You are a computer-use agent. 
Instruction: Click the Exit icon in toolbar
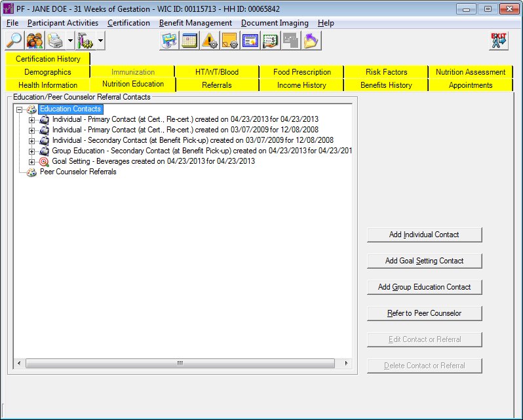pyautogui.click(x=499, y=41)
